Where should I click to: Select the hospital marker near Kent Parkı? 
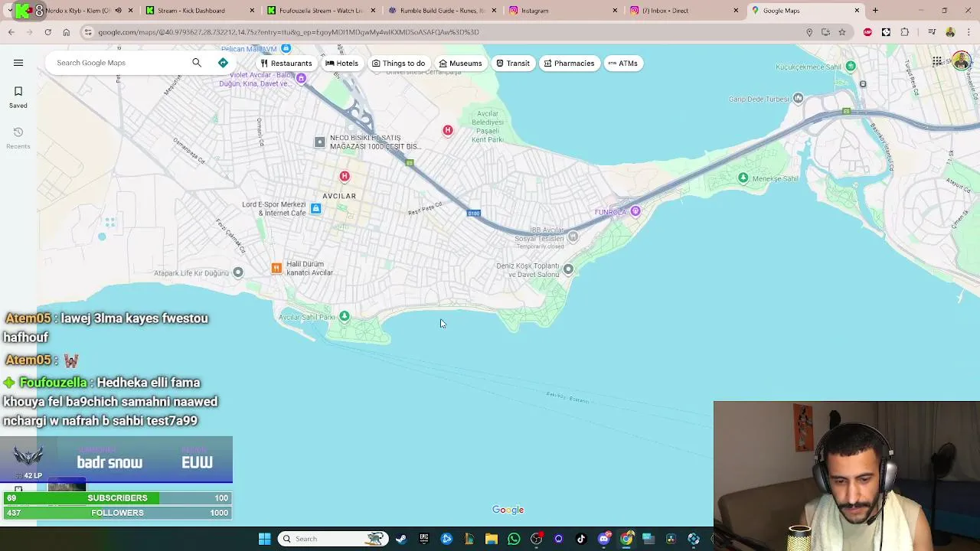[x=448, y=130]
